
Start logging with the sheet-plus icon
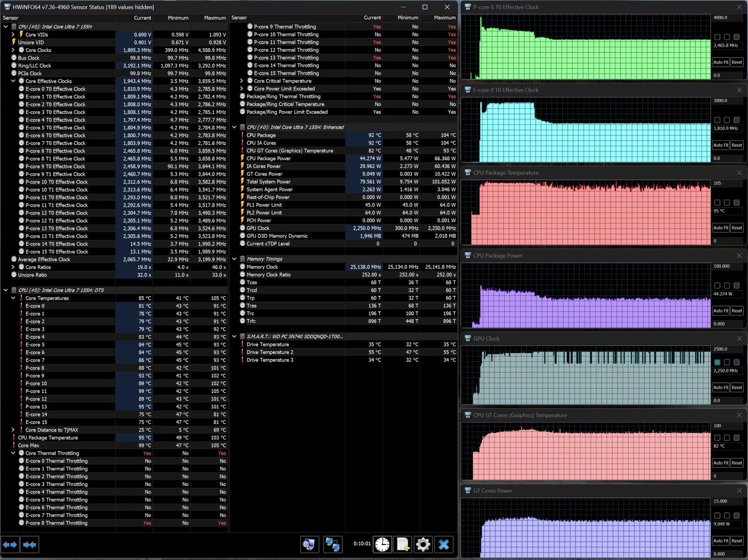click(x=403, y=545)
